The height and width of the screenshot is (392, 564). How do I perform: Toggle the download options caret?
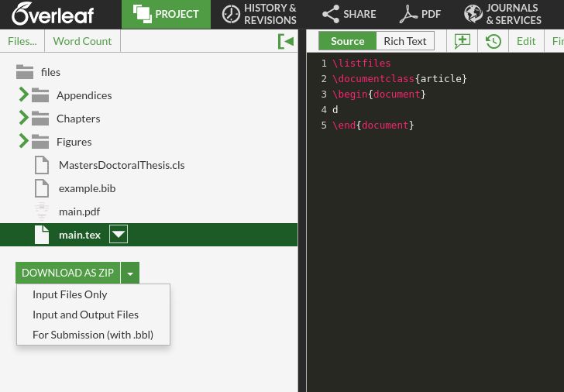pyautogui.click(x=130, y=273)
